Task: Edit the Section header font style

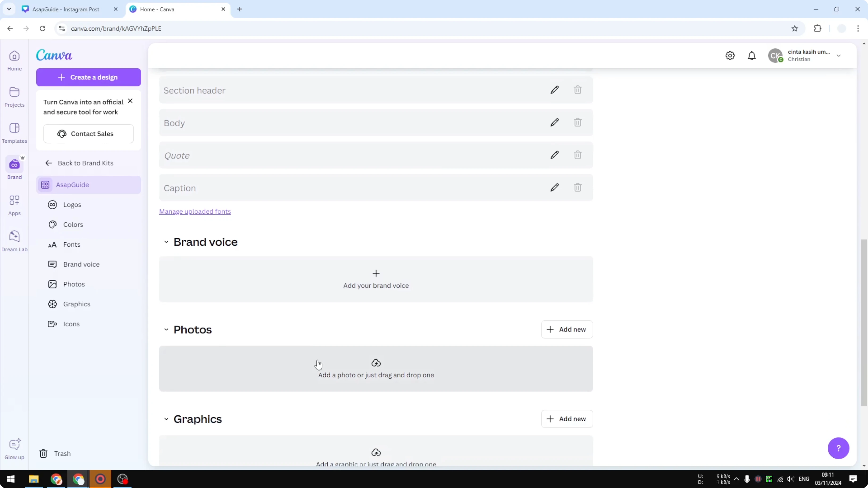Action: click(x=554, y=90)
